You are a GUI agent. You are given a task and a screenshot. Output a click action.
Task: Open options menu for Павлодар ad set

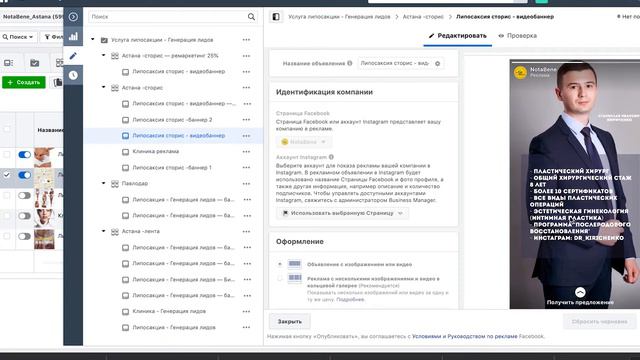pos(246,184)
